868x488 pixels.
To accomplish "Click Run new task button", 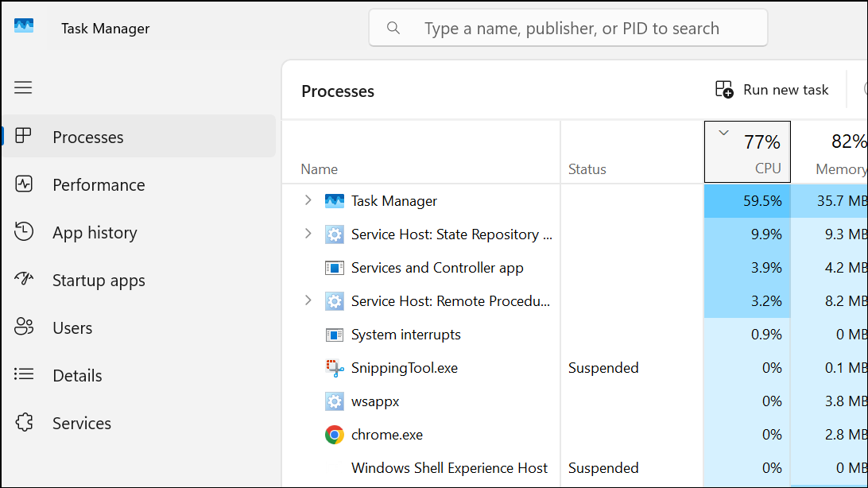I will 772,90.
